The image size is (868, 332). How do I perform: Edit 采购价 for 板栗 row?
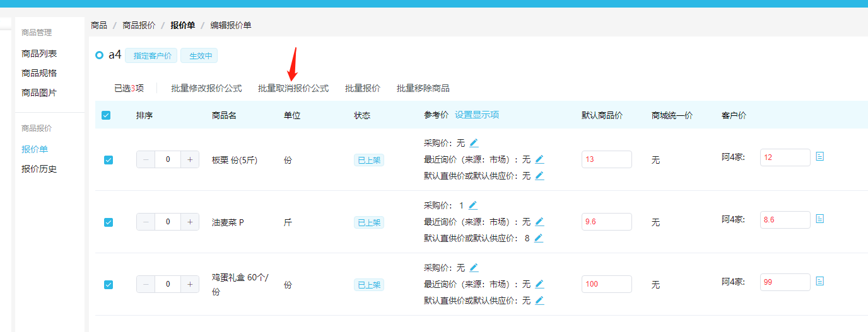(x=474, y=143)
